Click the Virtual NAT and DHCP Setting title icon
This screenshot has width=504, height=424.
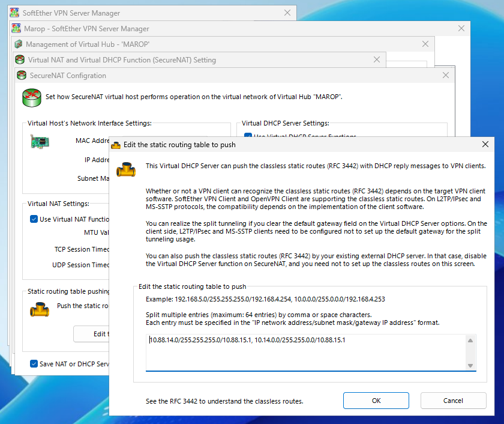click(x=20, y=59)
